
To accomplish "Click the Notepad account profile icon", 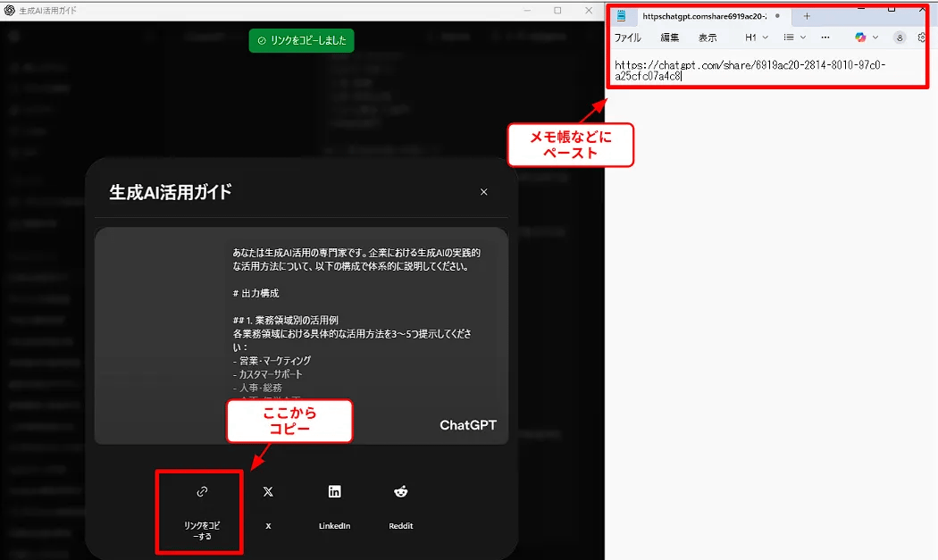I will click(x=900, y=38).
